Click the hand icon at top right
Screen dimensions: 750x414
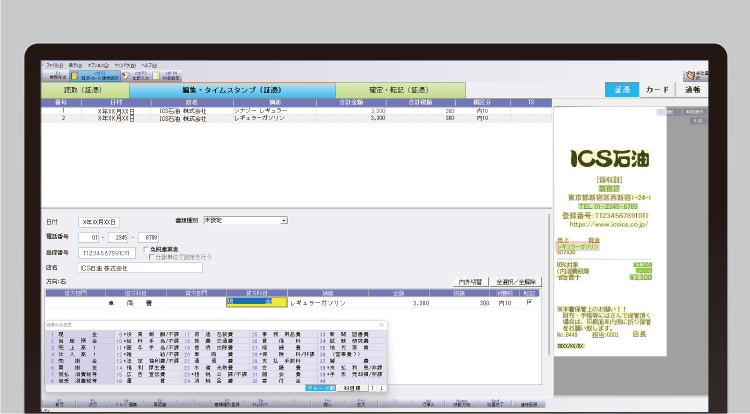pos(691,75)
